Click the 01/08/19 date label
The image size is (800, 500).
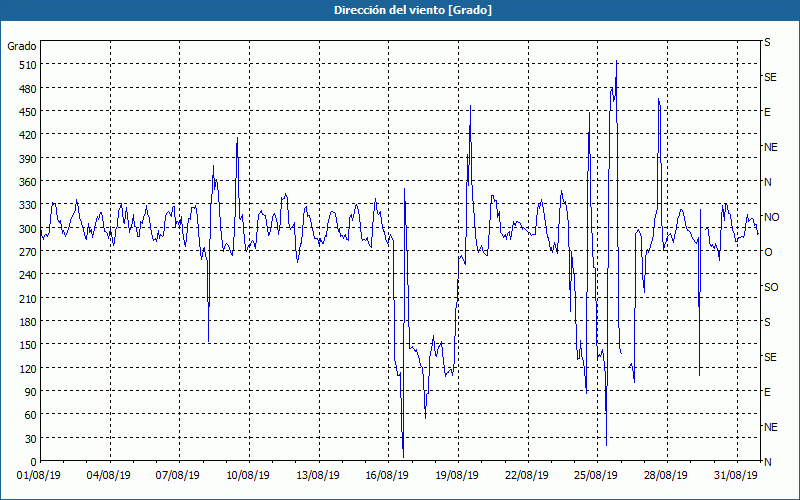(x=39, y=476)
